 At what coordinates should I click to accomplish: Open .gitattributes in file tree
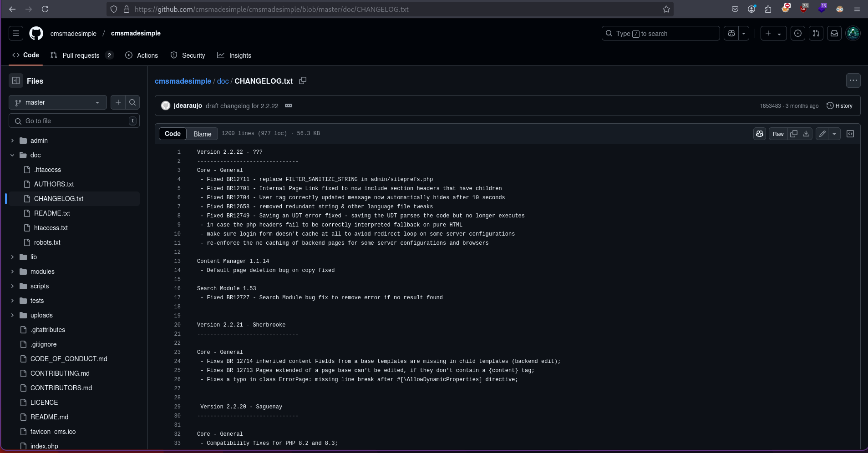pyautogui.click(x=48, y=330)
